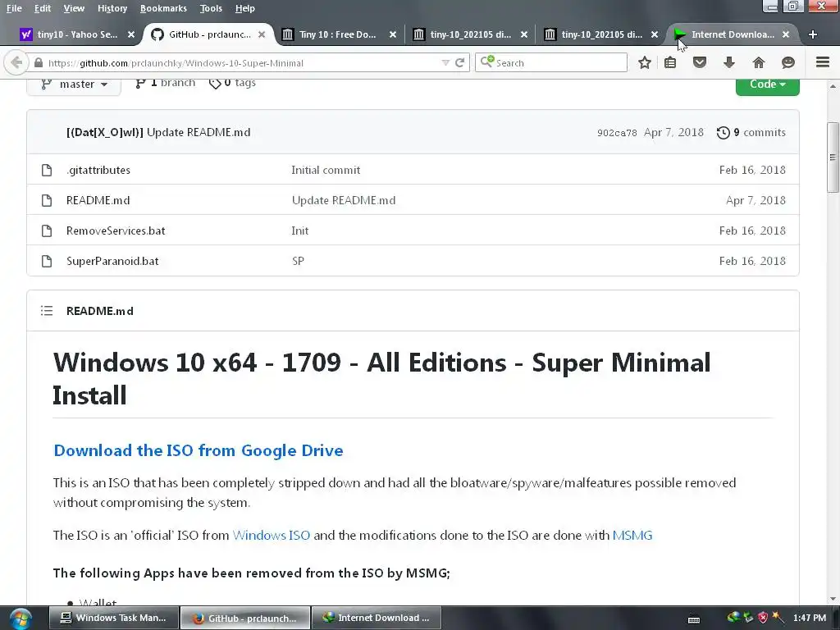Open RemoveServices.bat file link
This screenshot has width=840, height=630.
116,231
